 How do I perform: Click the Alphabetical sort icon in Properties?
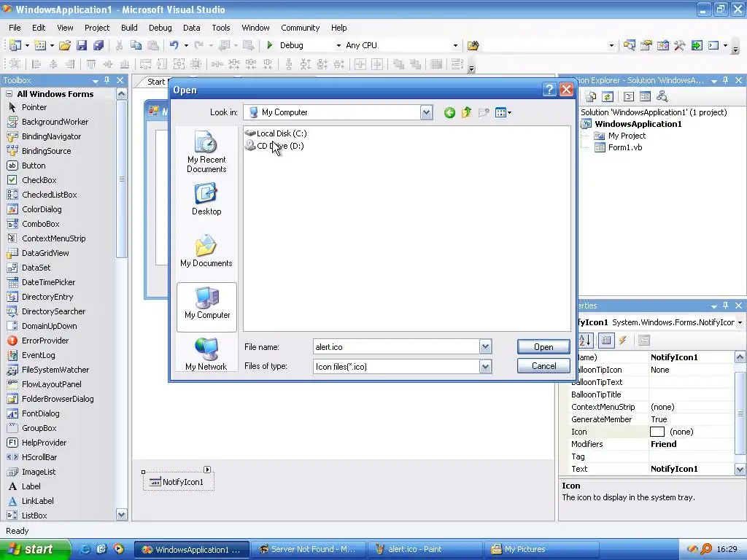point(584,340)
